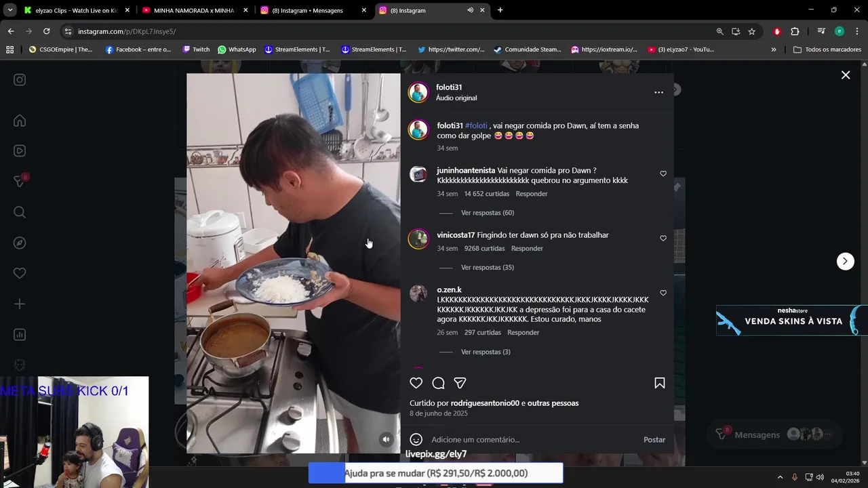The image size is (868, 488).
Task: Open Search magnifier in Instagram sidebar
Action: [20, 212]
